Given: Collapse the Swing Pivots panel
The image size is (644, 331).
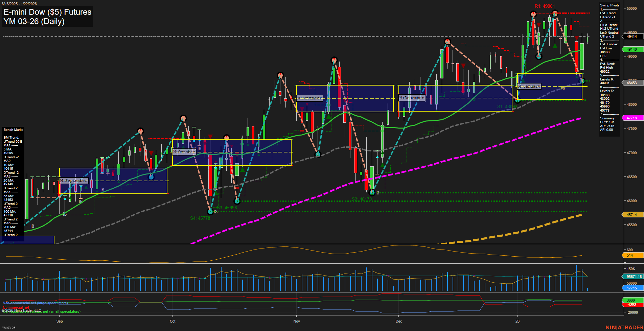Looking at the screenshot, I should (609, 5).
